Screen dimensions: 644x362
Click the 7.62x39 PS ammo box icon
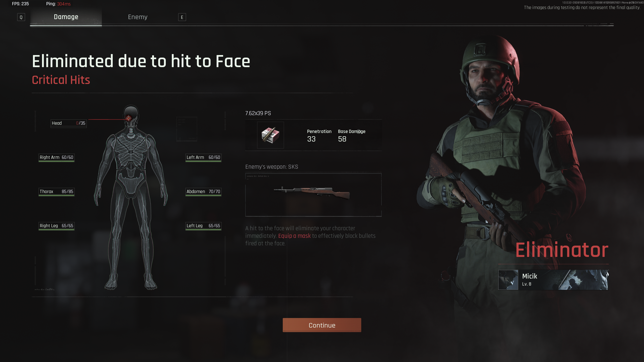pyautogui.click(x=270, y=135)
